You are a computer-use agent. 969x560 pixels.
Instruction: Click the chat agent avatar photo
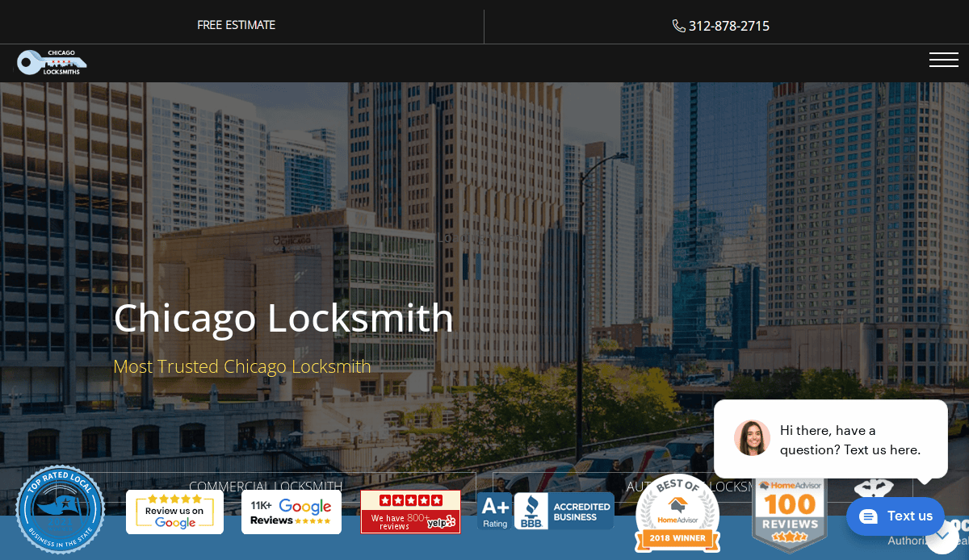tap(751, 438)
